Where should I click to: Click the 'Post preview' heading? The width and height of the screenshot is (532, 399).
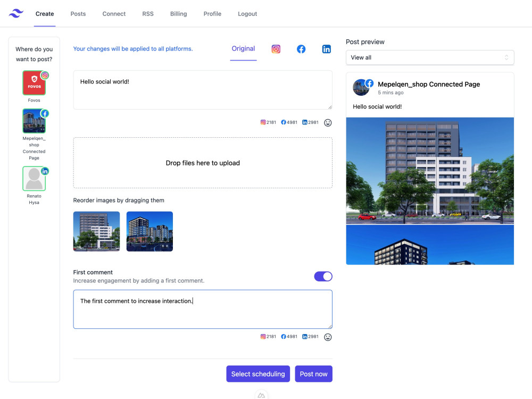(365, 41)
